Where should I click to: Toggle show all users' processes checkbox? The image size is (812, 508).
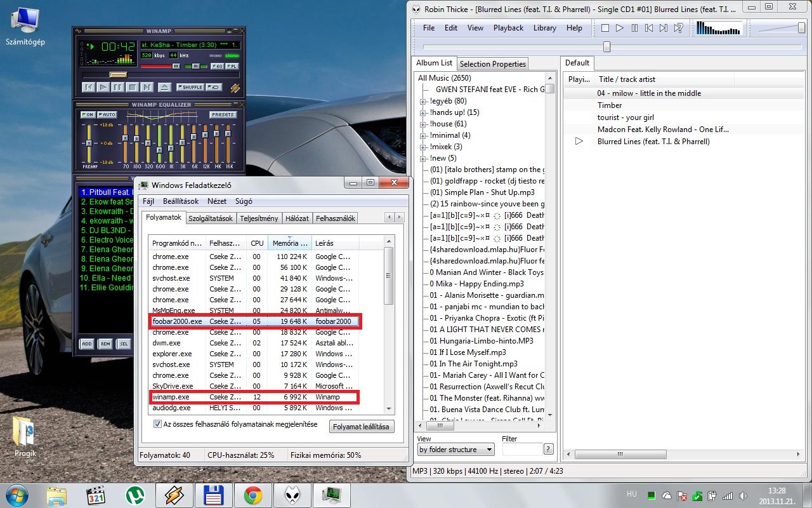(157, 424)
